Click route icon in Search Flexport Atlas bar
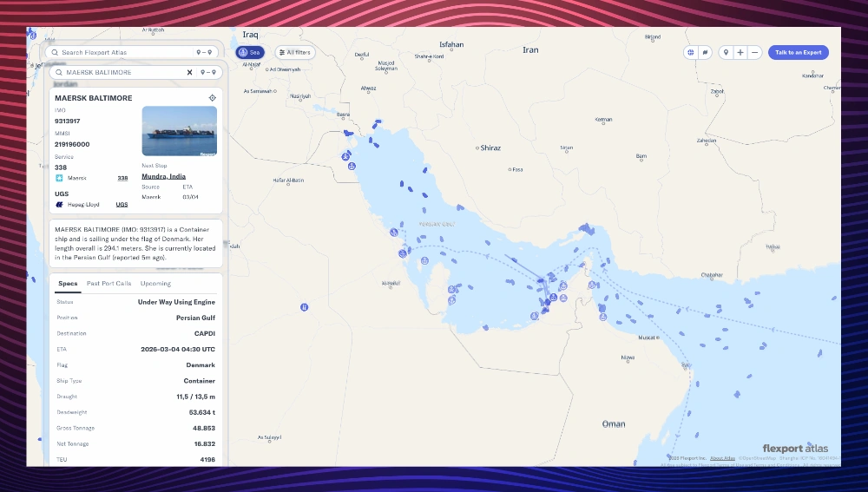 [x=206, y=53]
